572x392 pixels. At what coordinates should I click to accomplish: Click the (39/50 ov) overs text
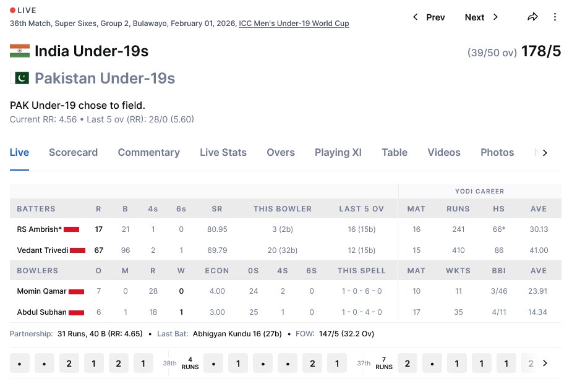point(492,53)
